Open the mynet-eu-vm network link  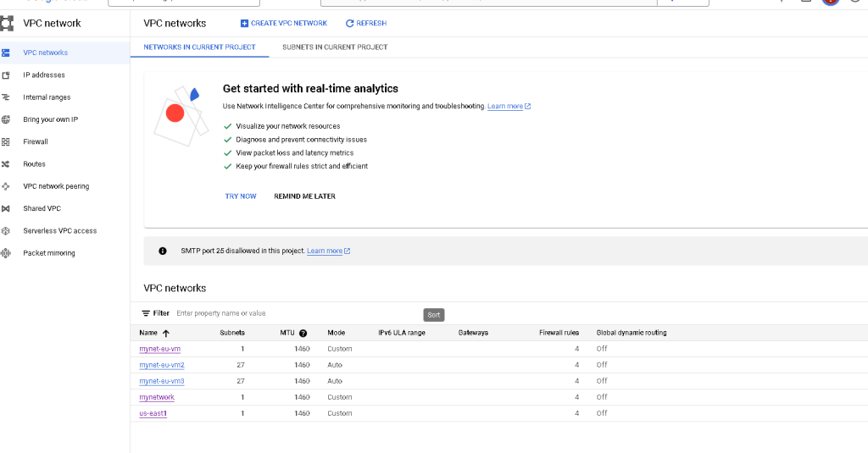coord(160,349)
